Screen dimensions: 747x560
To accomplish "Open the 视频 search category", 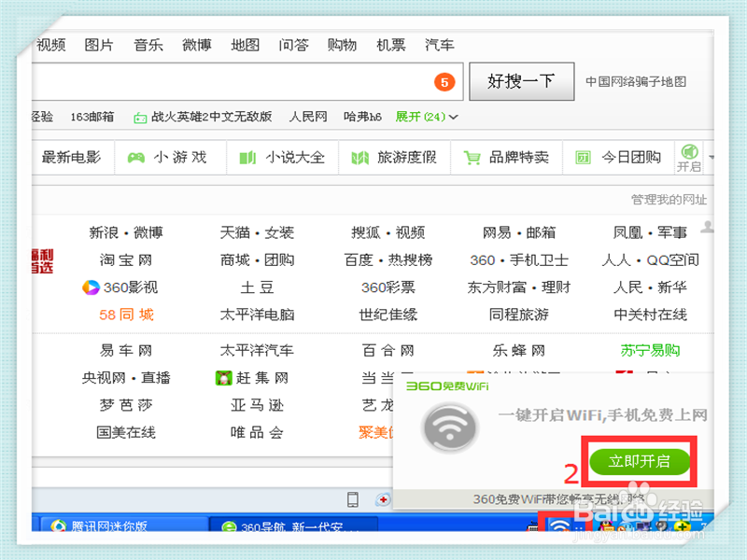I will click(51, 45).
